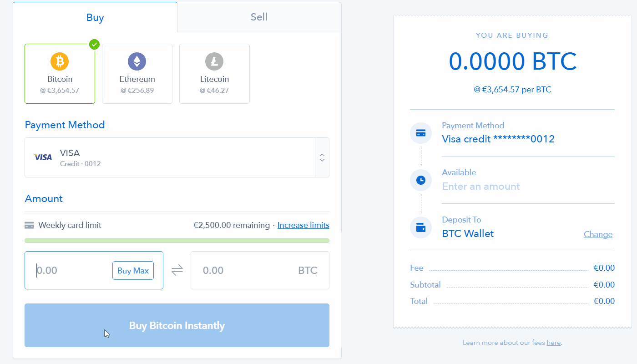Open the fees 'here' link

tap(554, 343)
